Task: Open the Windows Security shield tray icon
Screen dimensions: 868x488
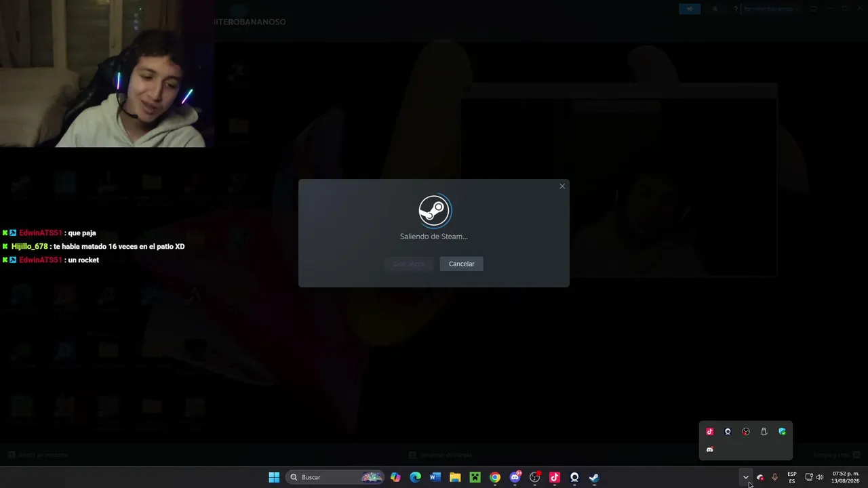Action: tap(782, 432)
